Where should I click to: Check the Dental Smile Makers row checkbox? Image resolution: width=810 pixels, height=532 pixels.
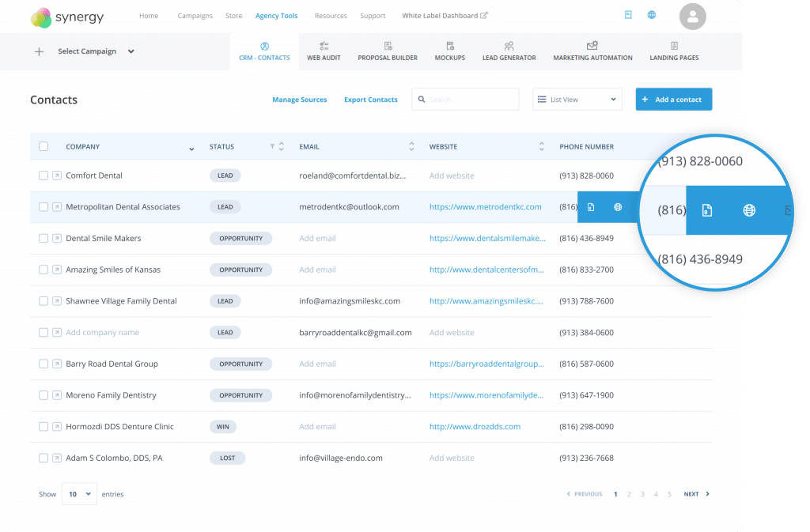tap(44, 238)
